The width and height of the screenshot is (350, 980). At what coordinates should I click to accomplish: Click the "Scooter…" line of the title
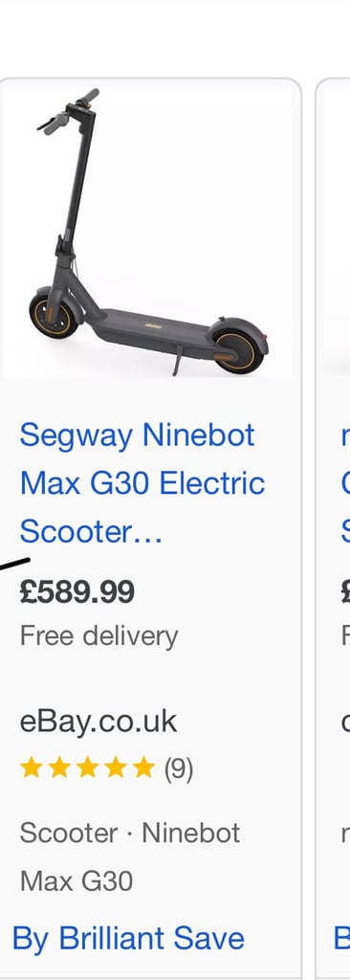(91, 532)
